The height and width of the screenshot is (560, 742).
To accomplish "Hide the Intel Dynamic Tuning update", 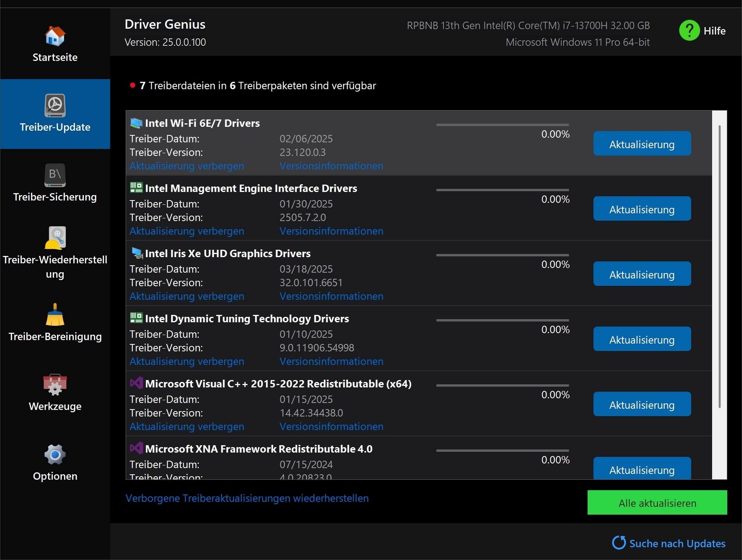I will click(x=187, y=361).
